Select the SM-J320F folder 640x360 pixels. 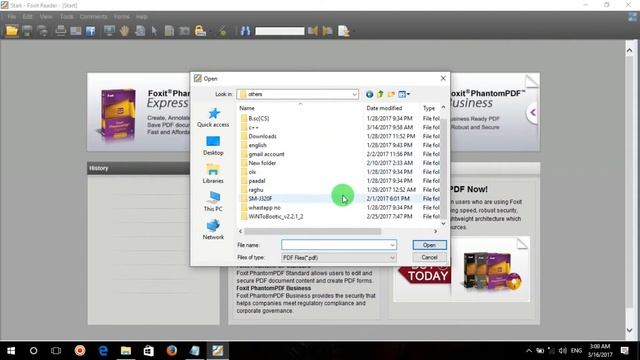[260, 198]
